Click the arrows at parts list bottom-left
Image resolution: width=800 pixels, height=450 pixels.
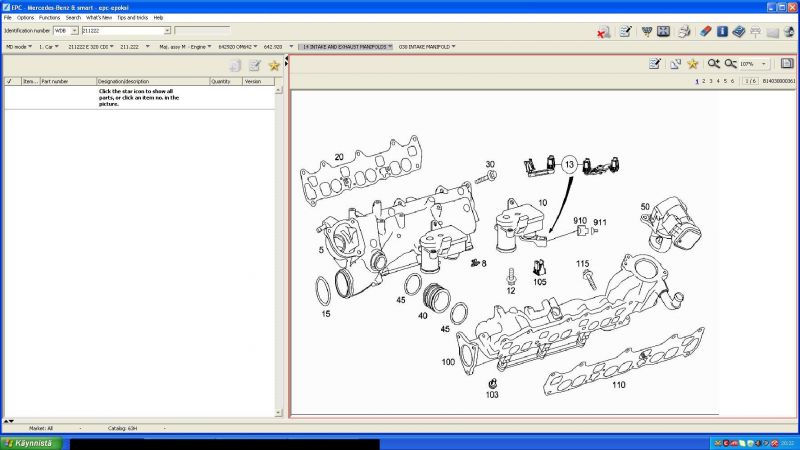[9, 421]
